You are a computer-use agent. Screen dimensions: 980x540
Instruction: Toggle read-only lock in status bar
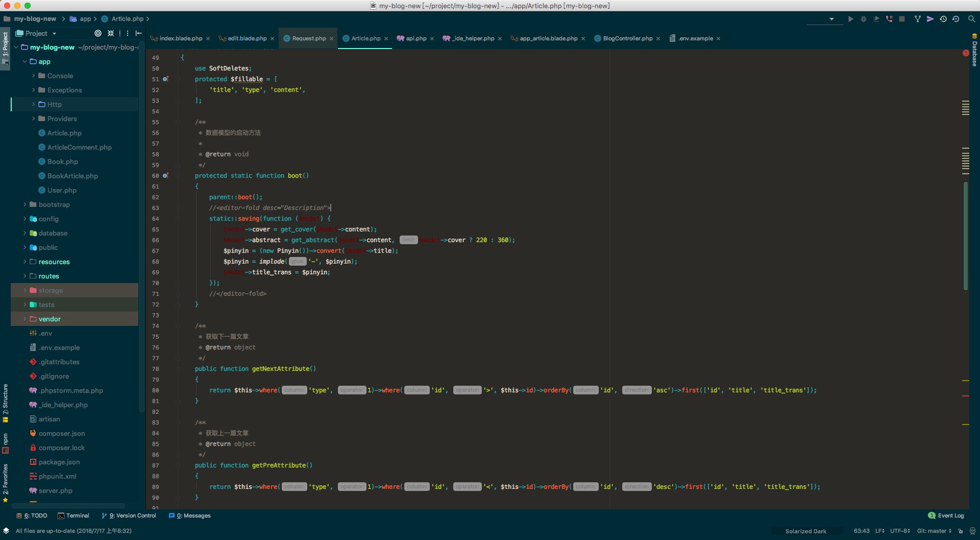coord(960,531)
